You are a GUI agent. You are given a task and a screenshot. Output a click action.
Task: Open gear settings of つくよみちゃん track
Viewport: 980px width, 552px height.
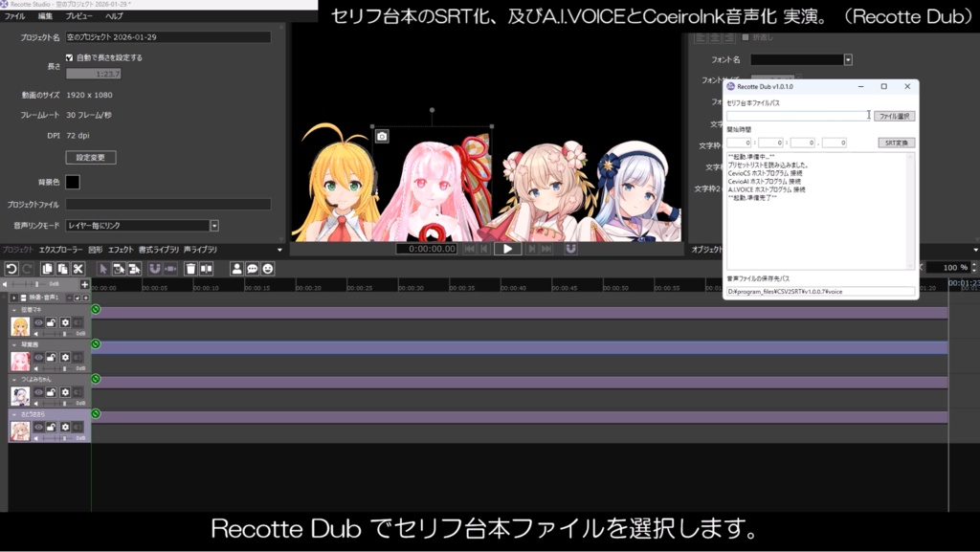click(x=65, y=392)
